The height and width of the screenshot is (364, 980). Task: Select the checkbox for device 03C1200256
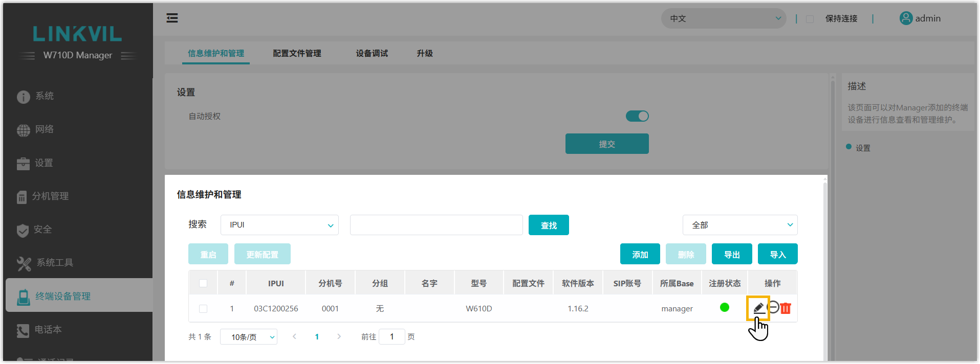(x=203, y=309)
